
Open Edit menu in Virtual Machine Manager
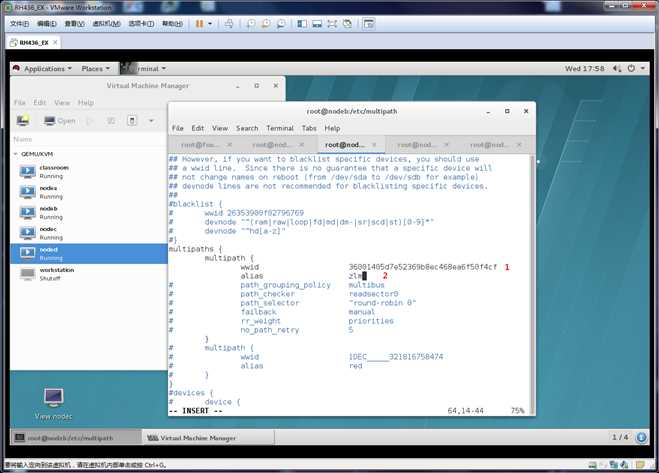pos(40,103)
